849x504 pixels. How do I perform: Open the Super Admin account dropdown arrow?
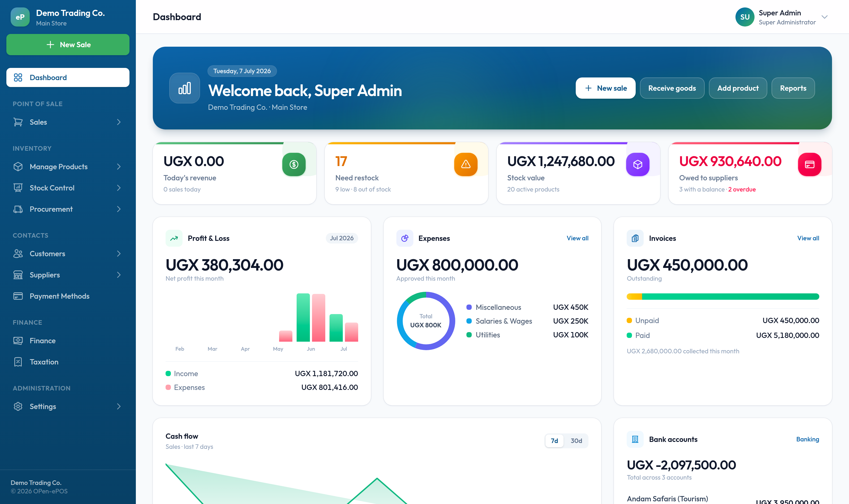(x=824, y=17)
